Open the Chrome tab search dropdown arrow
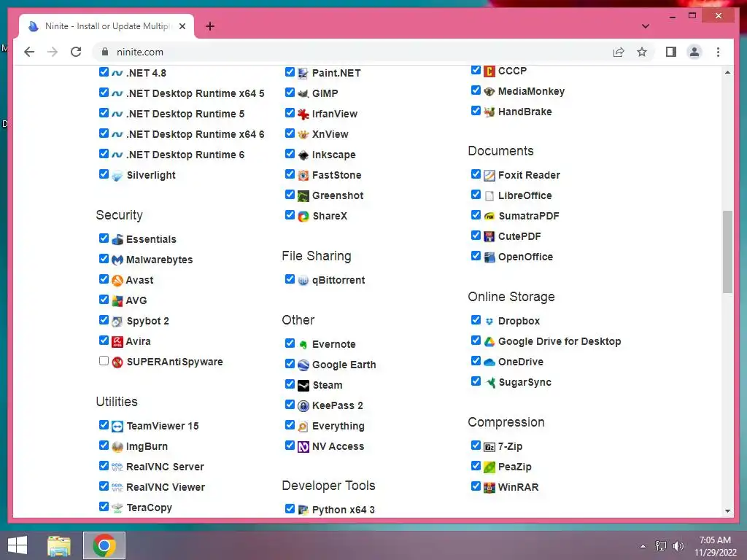The height and width of the screenshot is (560, 747). pyautogui.click(x=646, y=26)
